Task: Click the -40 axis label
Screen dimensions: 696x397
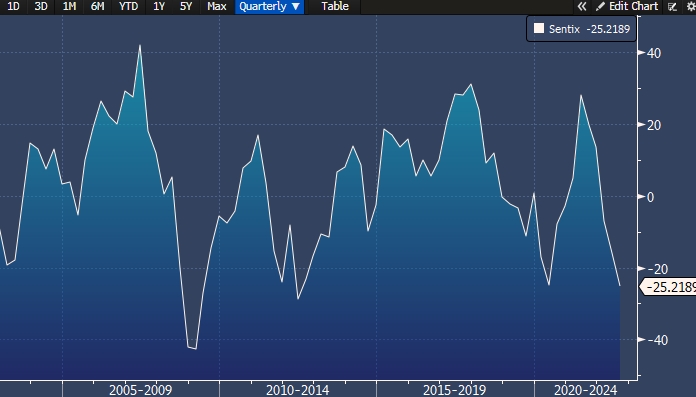Action: coord(657,341)
